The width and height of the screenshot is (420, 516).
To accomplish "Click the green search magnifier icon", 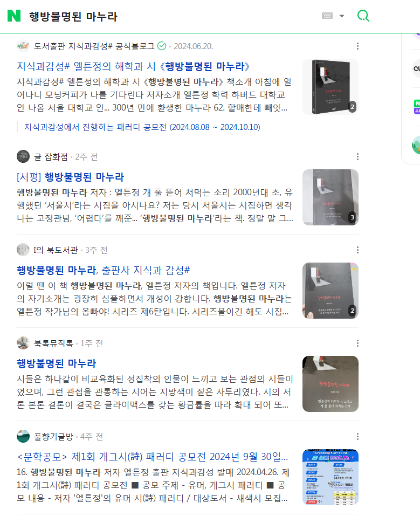I will point(363,16).
